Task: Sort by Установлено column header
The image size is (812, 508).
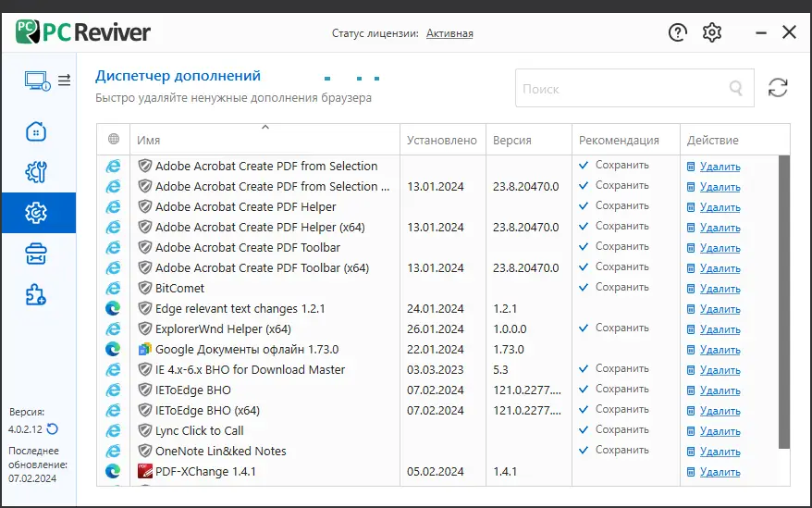Action: coord(442,141)
